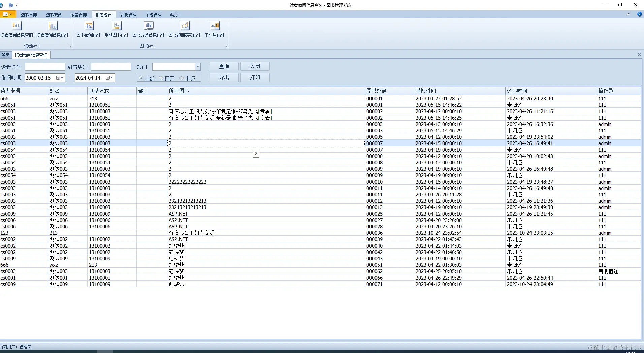The width and height of the screenshot is (644, 353).
Task: Select contact cell 13100001
Action: [x=112, y=278]
